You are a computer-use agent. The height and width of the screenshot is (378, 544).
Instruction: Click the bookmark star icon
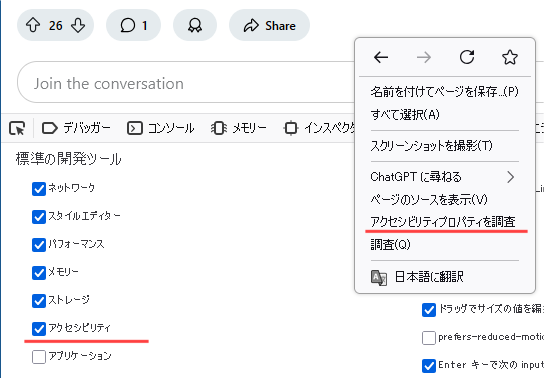pyautogui.click(x=510, y=57)
